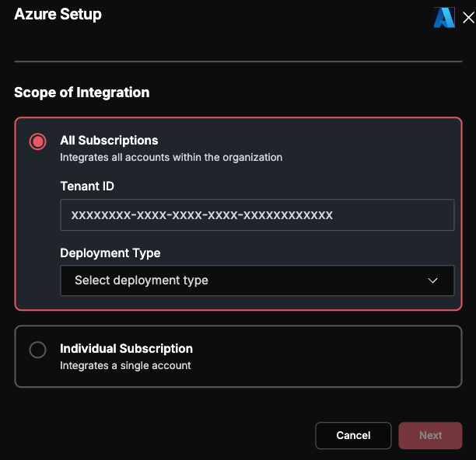Click the Tenant ID input field
Image resolution: width=476 pixels, height=460 pixels.
tap(257, 215)
